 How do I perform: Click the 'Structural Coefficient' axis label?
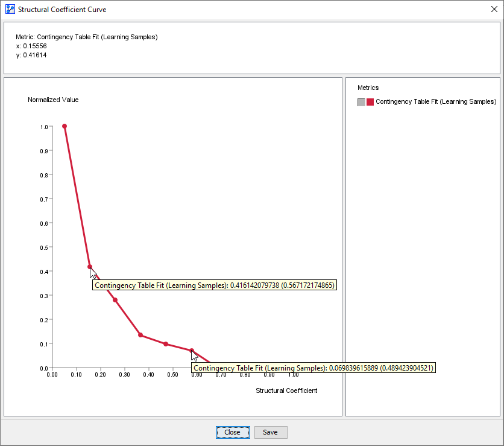(286, 390)
